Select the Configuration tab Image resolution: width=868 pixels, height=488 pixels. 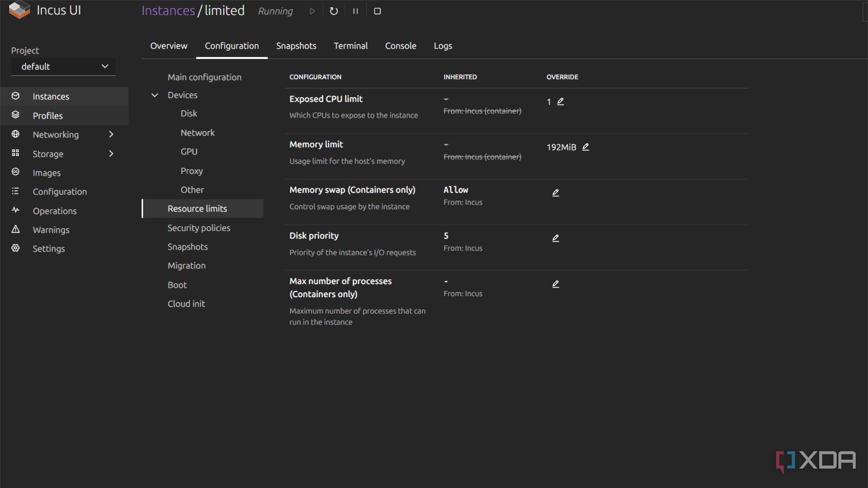pyautogui.click(x=232, y=46)
